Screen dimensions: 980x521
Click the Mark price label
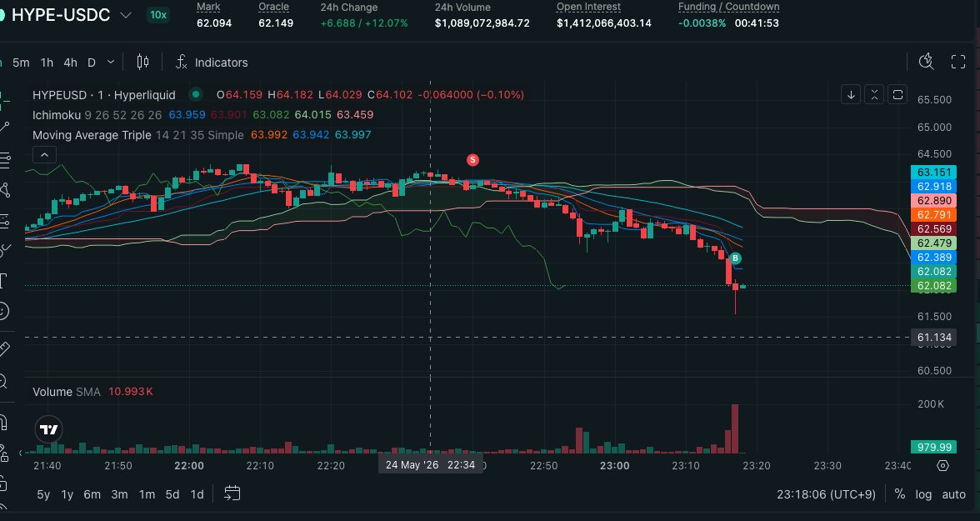pyautogui.click(x=208, y=7)
